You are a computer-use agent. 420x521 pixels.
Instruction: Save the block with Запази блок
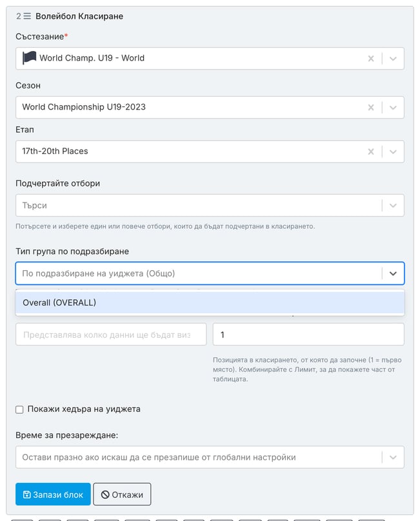pos(53,495)
